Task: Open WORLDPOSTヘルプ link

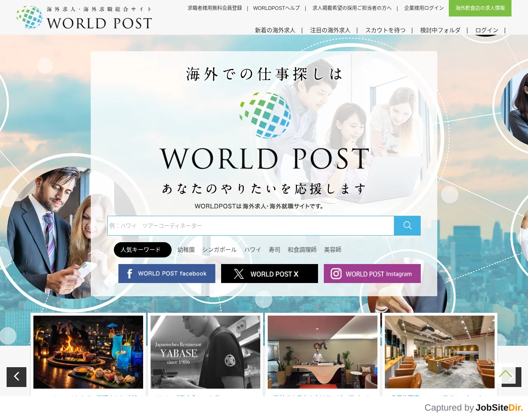Action: pos(276,8)
